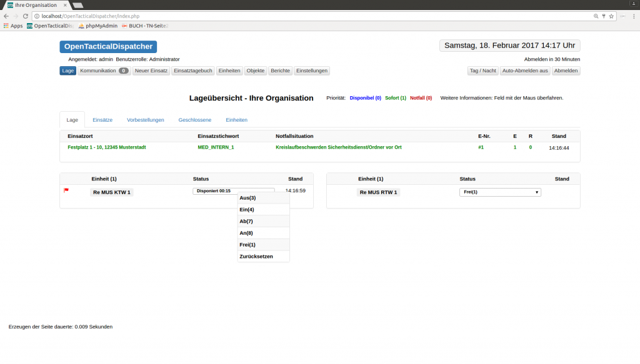Click the OpenTacticalDispatcher logo button

click(108, 46)
